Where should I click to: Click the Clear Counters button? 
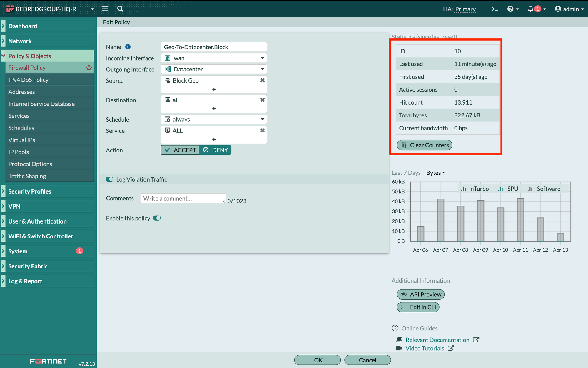(x=425, y=145)
